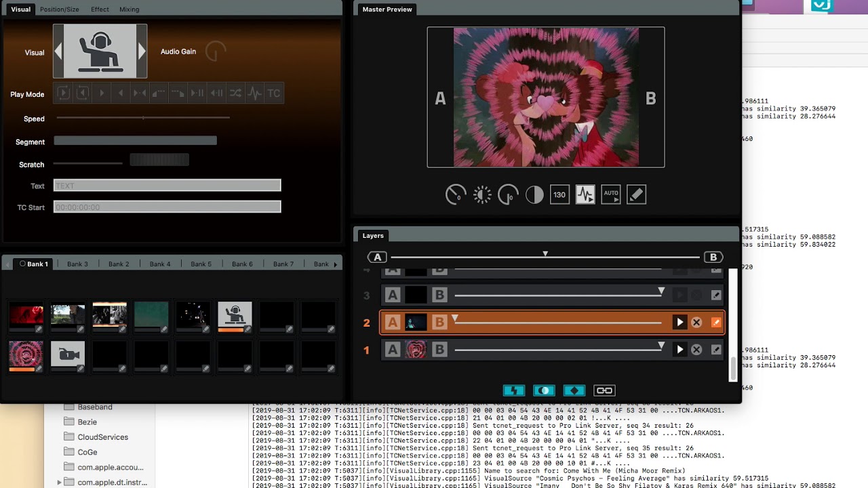The image size is (868, 488).
Task: Assign layer 3 to bus A
Action: 393,296
